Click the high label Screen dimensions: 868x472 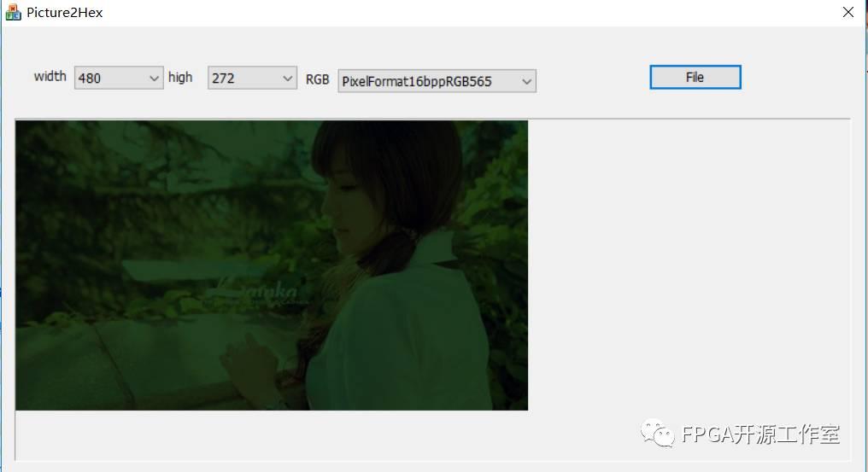point(180,78)
